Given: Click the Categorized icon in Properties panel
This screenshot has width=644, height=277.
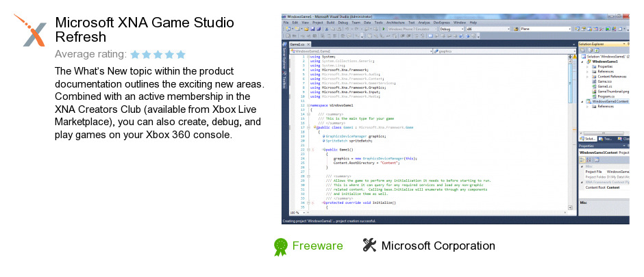Looking at the screenshot, I should 582,160.
